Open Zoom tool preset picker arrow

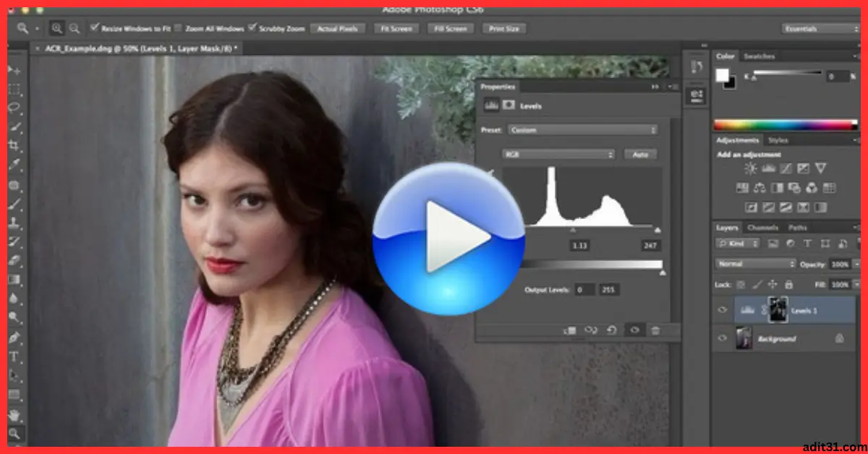tap(37, 28)
